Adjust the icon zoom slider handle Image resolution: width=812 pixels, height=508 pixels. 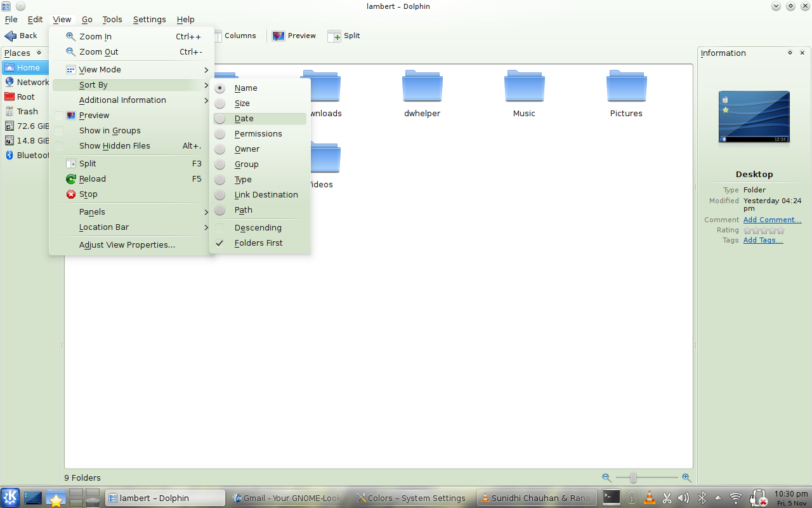[633, 478]
